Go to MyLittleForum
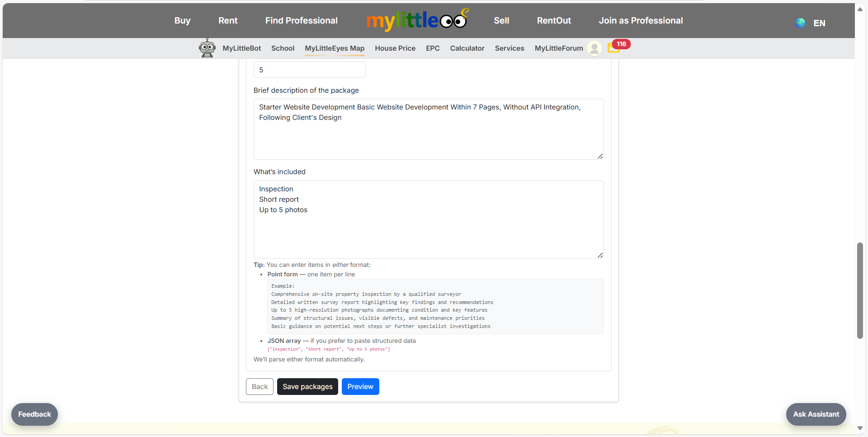This screenshot has width=868, height=437. 558,48
